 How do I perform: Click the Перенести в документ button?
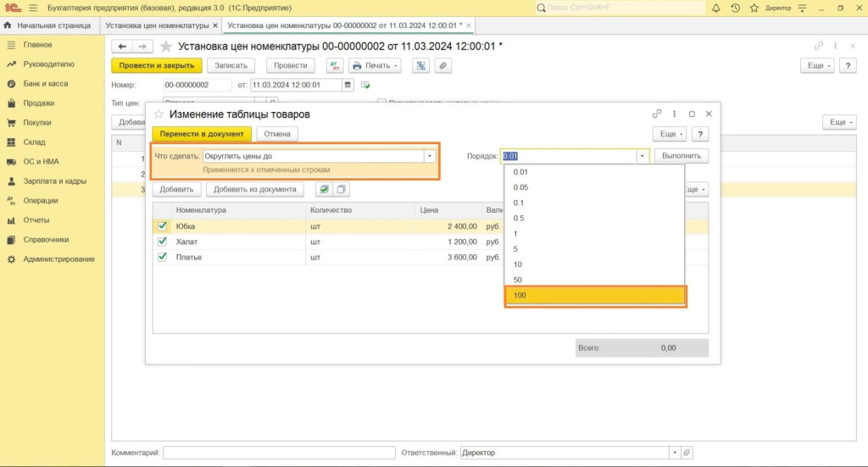pos(202,134)
